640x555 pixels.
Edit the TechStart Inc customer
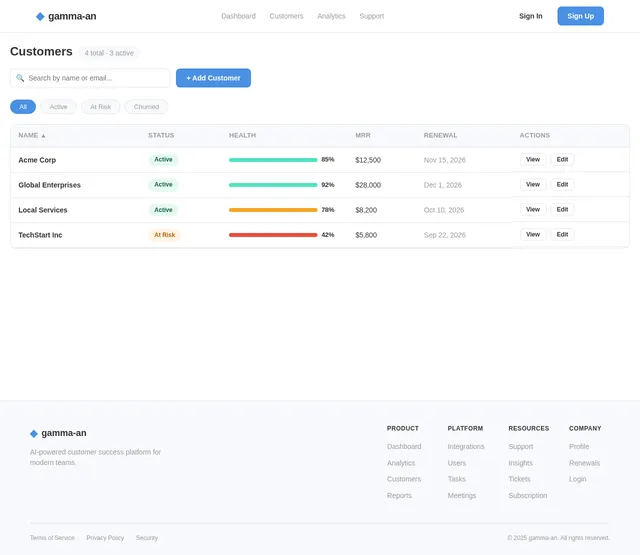tap(562, 234)
